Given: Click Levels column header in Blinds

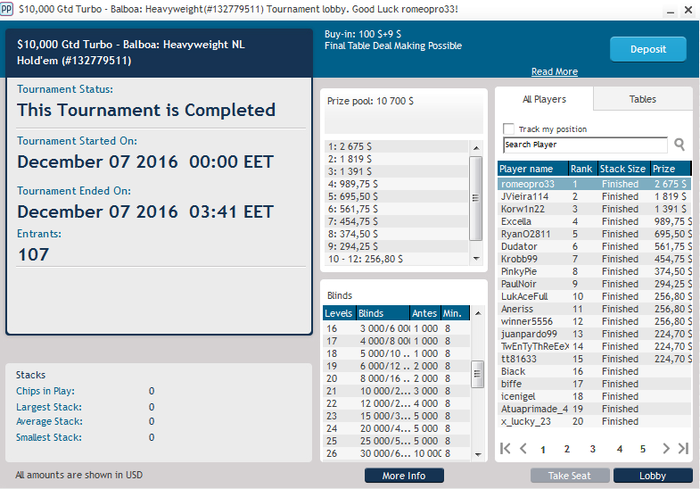Looking at the screenshot, I should click(339, 313).
